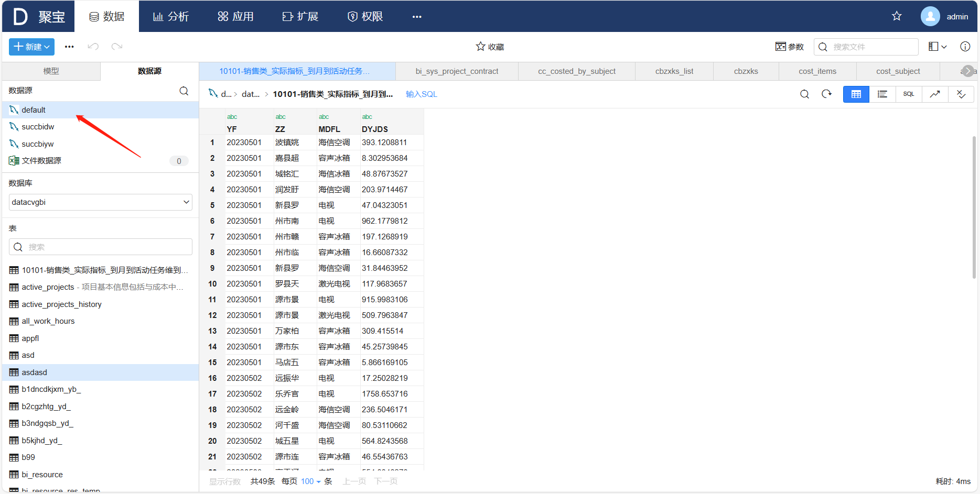Select the succbidw data source
Image resolution: width=980 pixels, height=494 pixels.
coord(101,127)
